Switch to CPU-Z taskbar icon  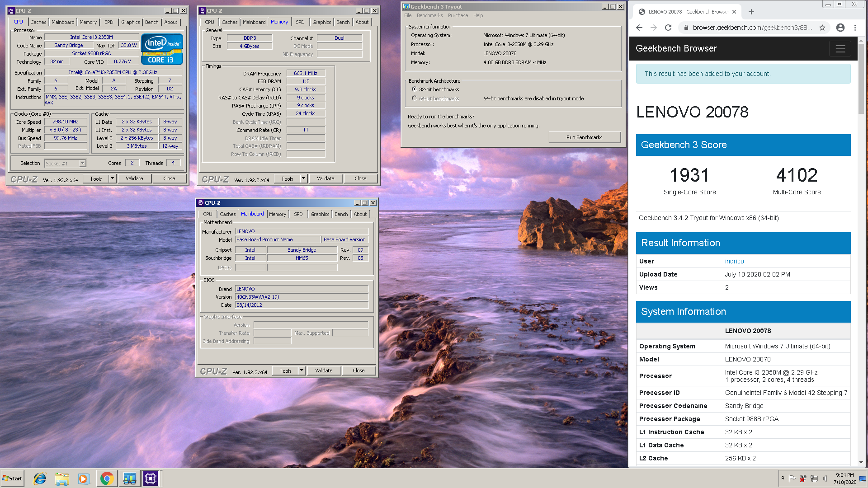pos(151,479)
